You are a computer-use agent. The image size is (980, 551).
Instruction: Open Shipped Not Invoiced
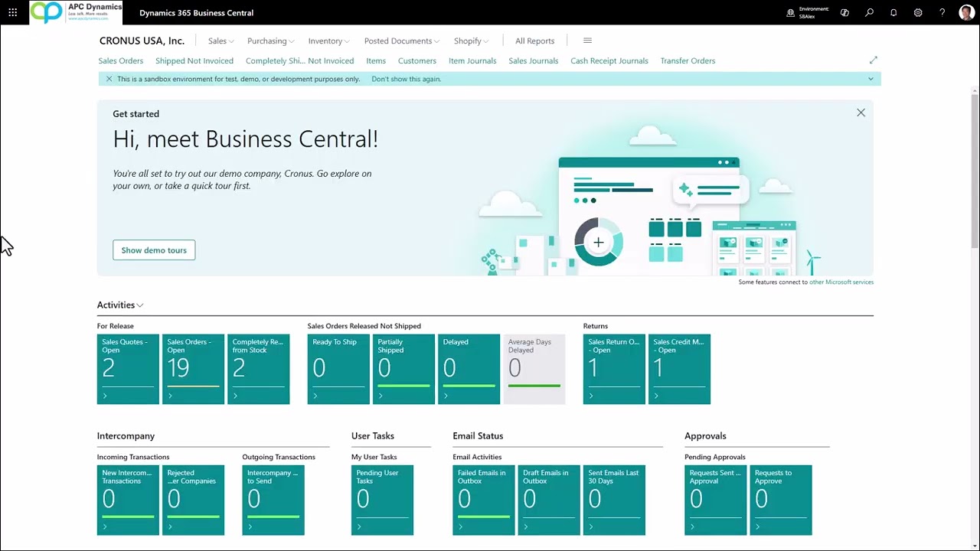tap(194, 60)
